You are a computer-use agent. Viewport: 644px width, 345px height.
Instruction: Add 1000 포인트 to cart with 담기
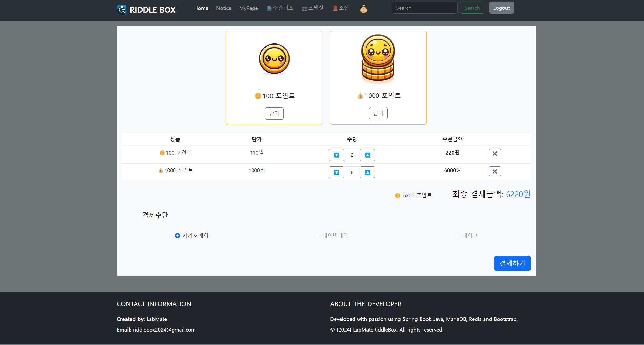tap(378, 113)
